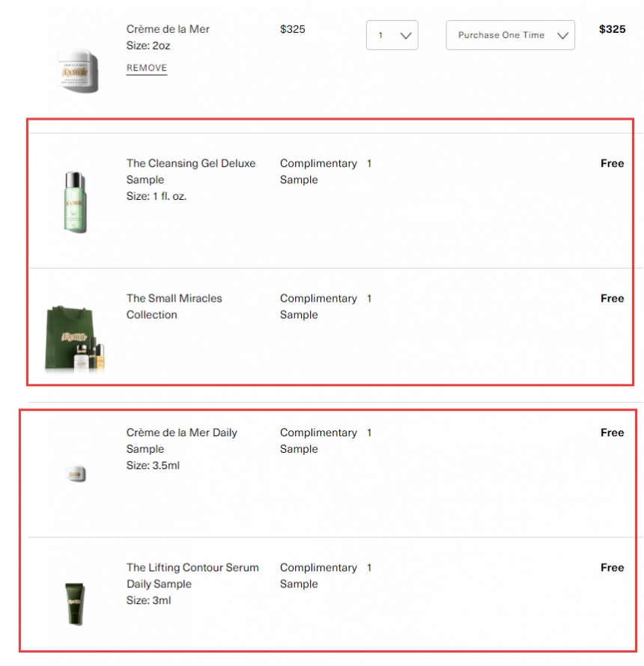Open the Crème de la Mer product title

tap(168, 29)
